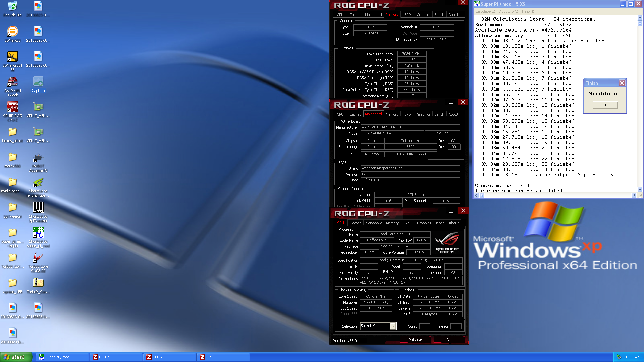644x362 pixels.
Task: Click the DRAM Frequency value 2024.0 MHz
Action: pyautogui.click(x=412, y=54)
